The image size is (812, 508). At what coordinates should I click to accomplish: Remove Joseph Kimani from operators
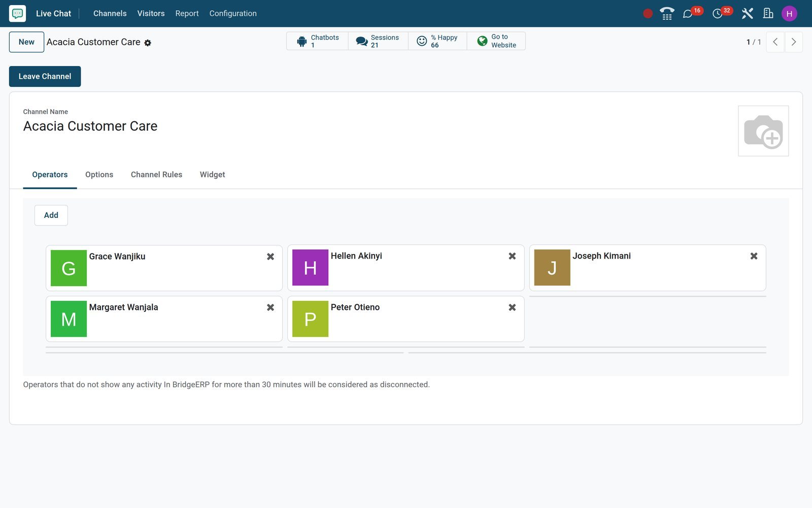pos(754,256)
